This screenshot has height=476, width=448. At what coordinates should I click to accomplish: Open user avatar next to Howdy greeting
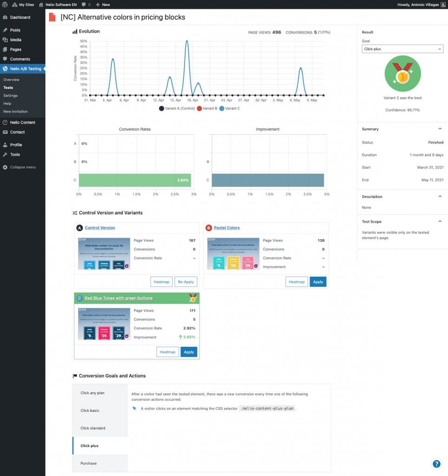(443, 5)
